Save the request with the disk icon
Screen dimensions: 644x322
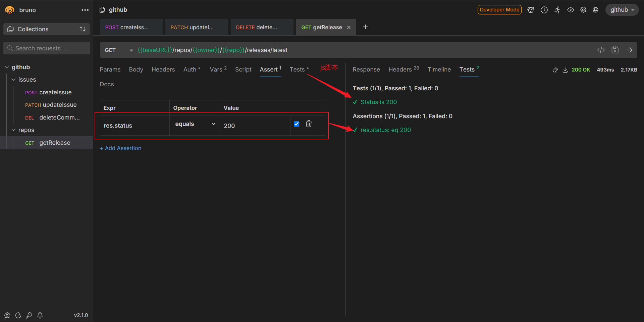(x=615, y=50)
